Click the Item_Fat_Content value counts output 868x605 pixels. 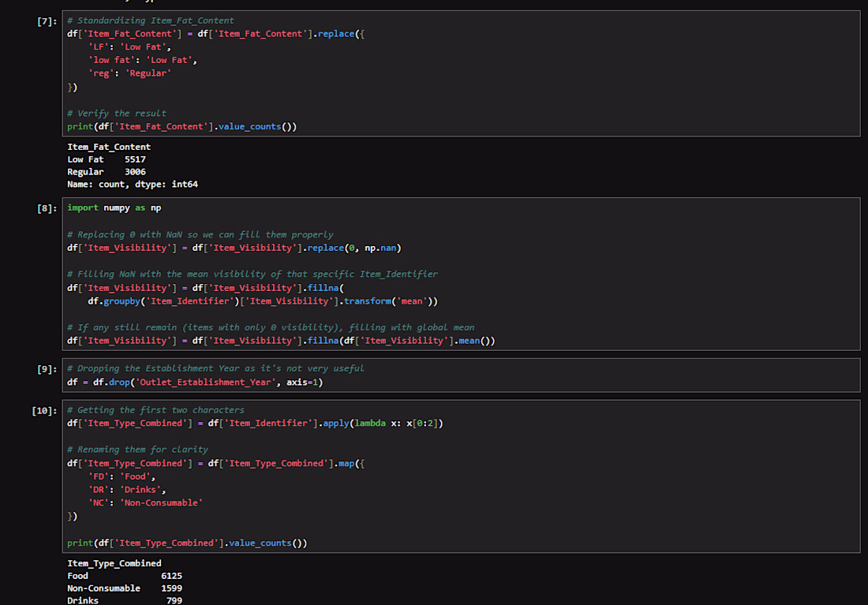pyautogui.click(x=133, y=166)
